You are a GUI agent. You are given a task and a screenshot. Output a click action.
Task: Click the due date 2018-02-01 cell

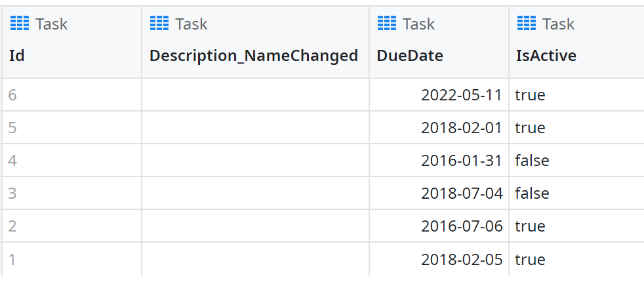[462, 128]
